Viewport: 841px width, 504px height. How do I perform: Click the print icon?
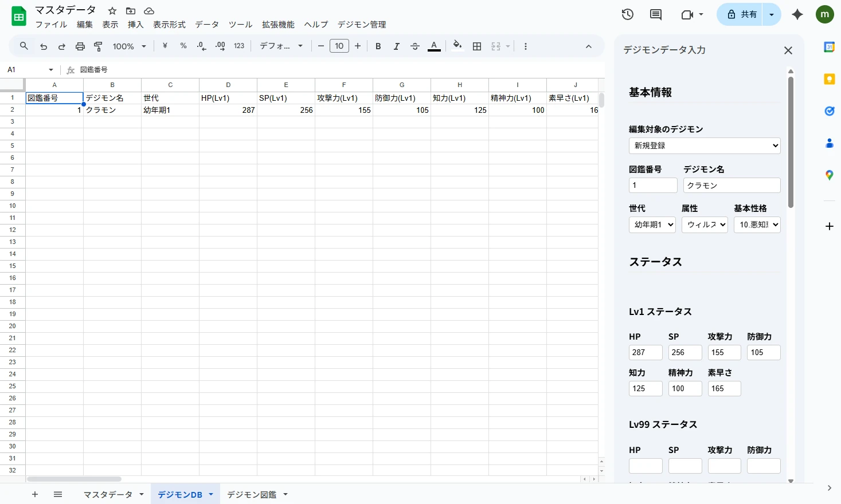point(80,46)
